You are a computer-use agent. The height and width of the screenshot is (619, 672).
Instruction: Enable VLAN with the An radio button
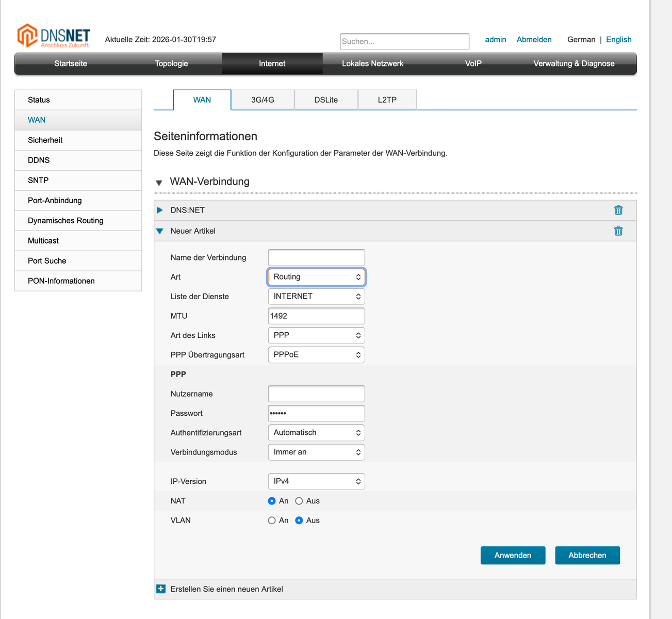(272, 520)
